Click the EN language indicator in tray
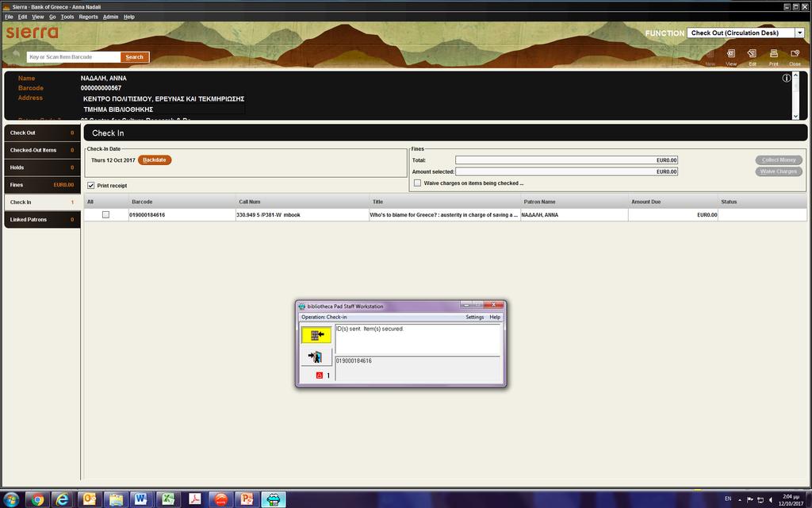This screenshot has height=508, width=812. (x=728, y=498)
